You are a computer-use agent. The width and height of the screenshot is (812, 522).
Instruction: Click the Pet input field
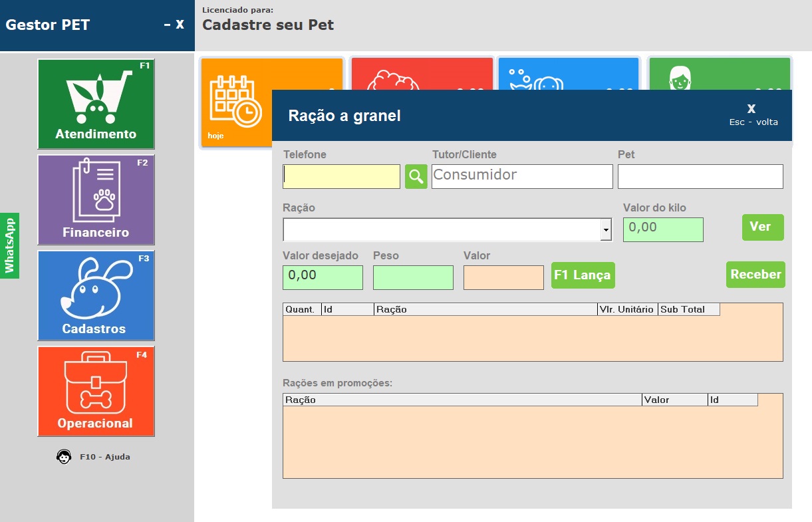pyautogui.click(x=700, y=177)
